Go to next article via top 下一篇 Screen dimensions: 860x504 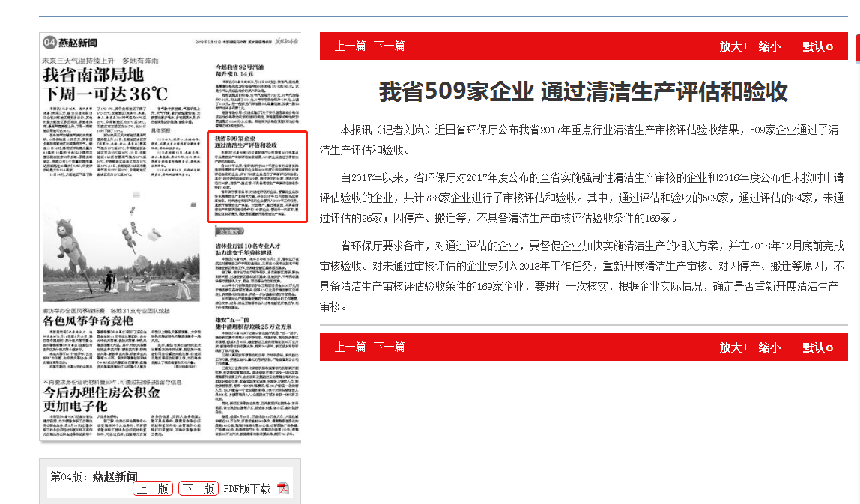[389, 46]
